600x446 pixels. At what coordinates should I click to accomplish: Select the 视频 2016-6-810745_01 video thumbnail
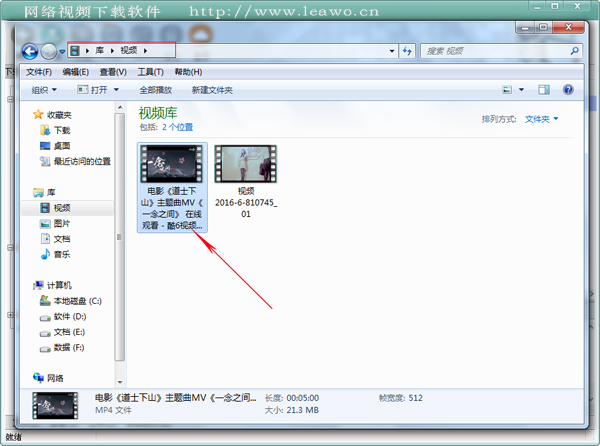[245, 164]
